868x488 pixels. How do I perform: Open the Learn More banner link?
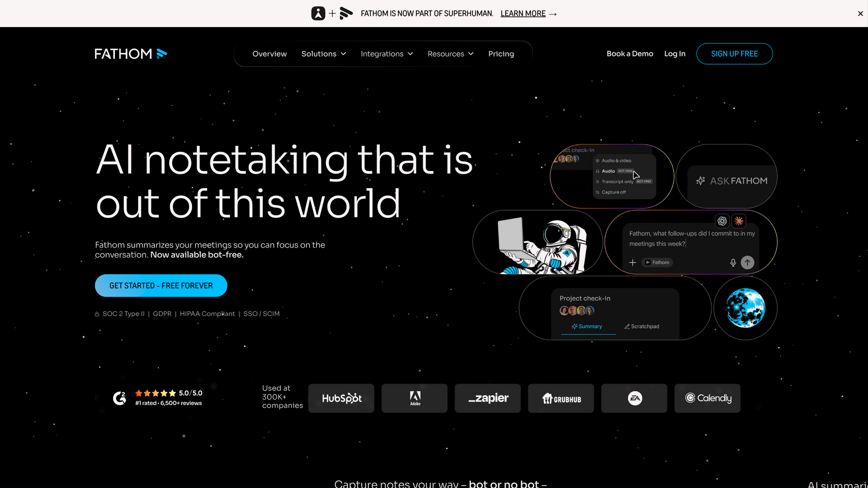tap(528, 14)
